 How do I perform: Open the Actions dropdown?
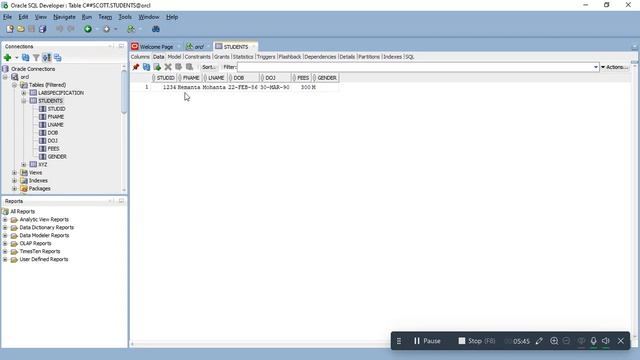(614, 67)
